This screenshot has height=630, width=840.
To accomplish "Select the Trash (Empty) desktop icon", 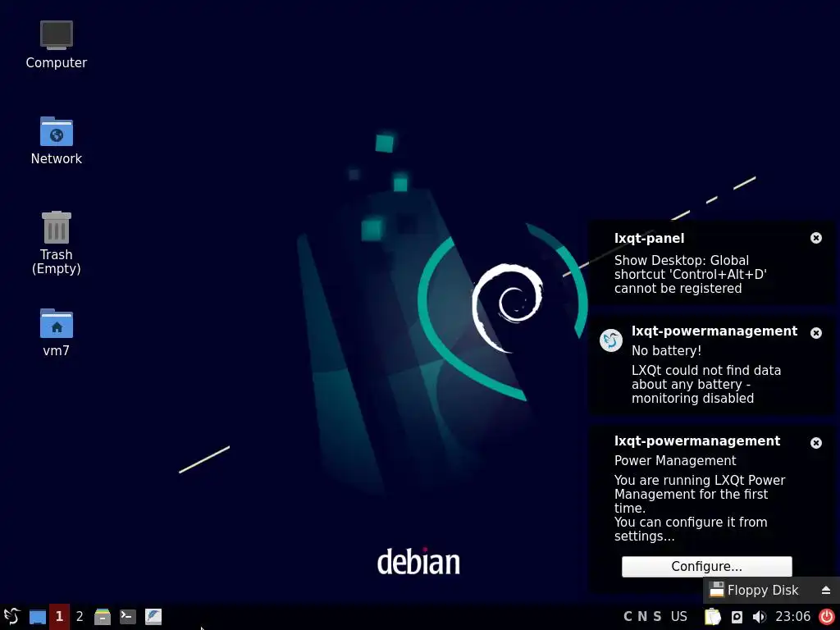I will (57, 243).
